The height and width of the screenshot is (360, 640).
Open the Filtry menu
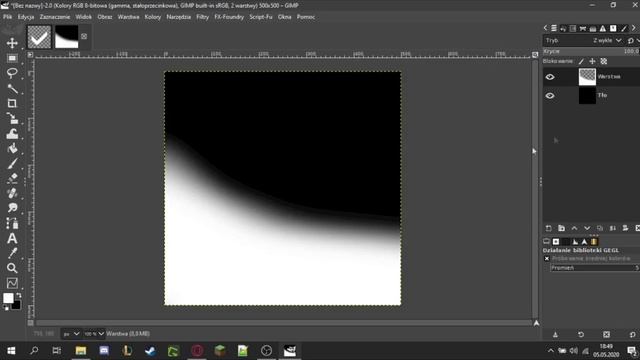pos(202,17)
